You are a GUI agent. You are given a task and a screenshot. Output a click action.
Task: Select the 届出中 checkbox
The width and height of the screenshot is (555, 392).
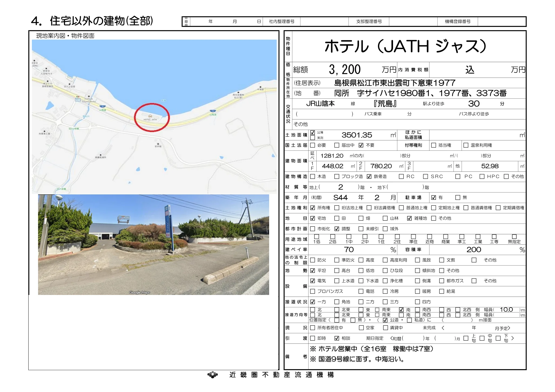337,145
